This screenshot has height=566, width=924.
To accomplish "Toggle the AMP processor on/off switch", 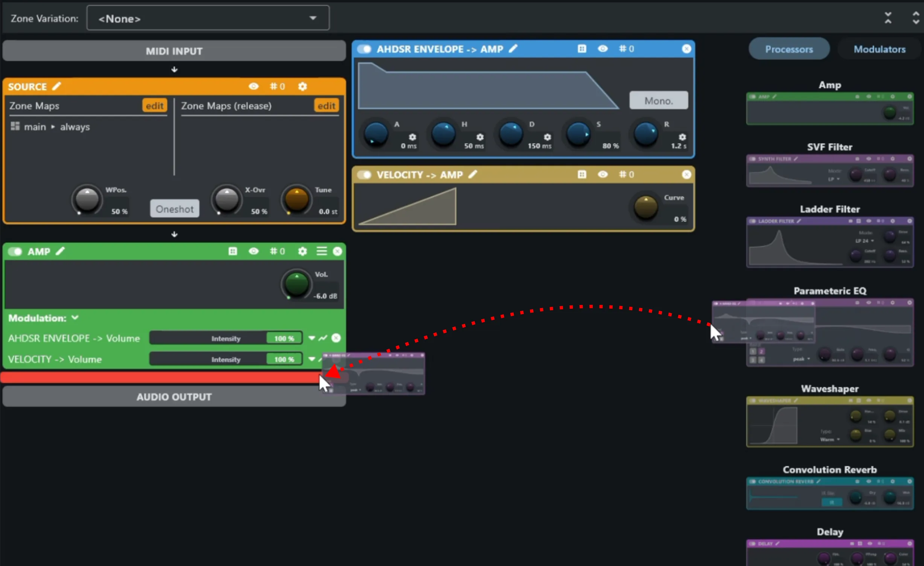I will coord(15,251).
